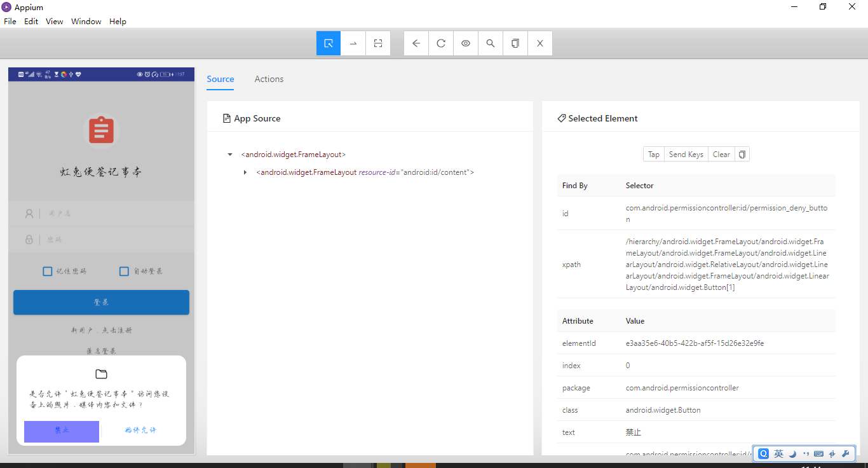
Task: Check the 记住密码 checkbox
Action: (48, 272)
